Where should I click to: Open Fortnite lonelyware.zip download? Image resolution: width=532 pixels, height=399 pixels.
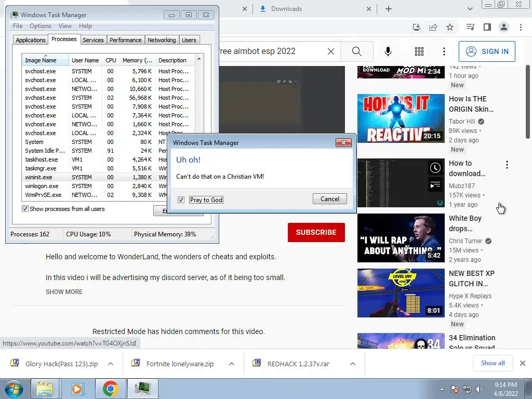pos(180,364)
